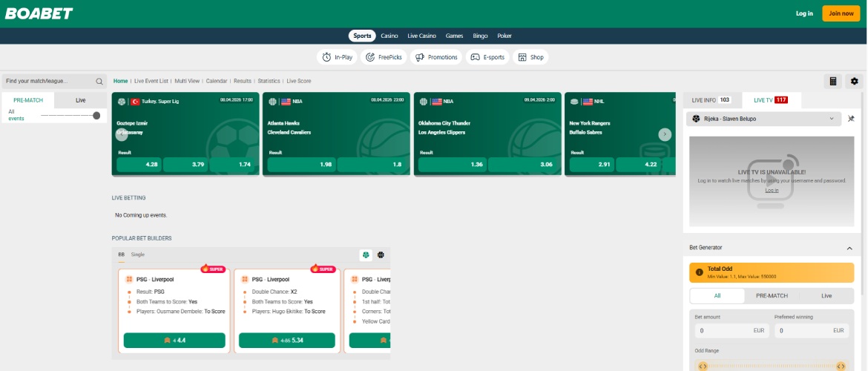868x371 pixels.
Task: Switch Bet Generator filter to Live
Action: click(826, 295)
